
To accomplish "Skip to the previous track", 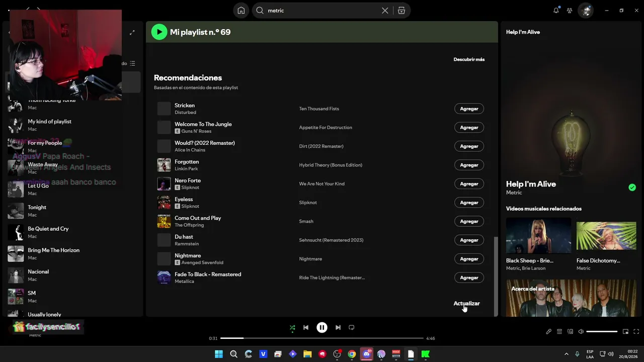I will pyautogui.click(x=306, y=328).
